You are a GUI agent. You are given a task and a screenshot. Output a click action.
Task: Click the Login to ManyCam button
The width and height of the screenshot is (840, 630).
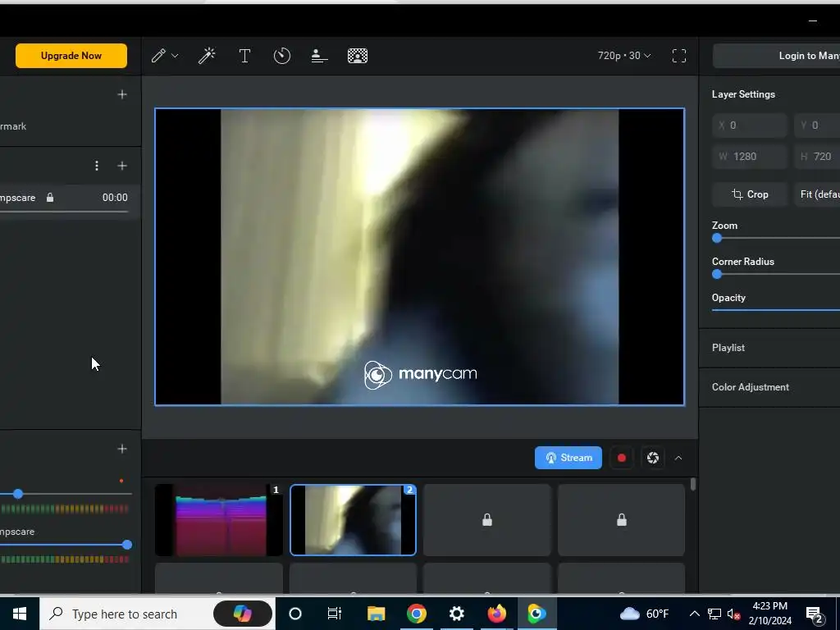[x=776, y=56]
